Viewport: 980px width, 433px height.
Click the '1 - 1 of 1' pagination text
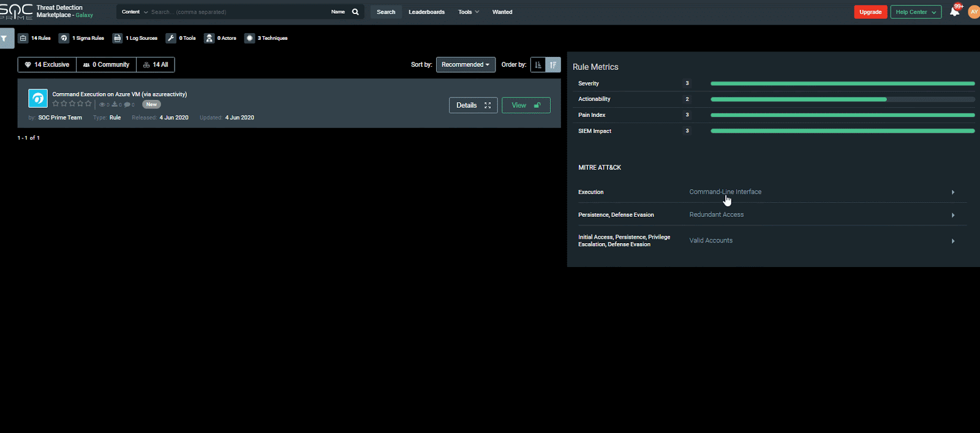click(x=29, y=138)
